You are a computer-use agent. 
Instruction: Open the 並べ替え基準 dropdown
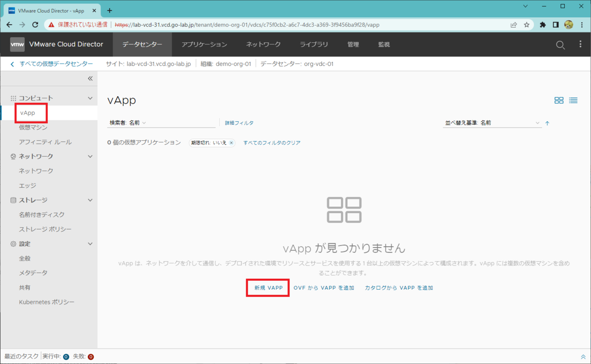(492, 123)
